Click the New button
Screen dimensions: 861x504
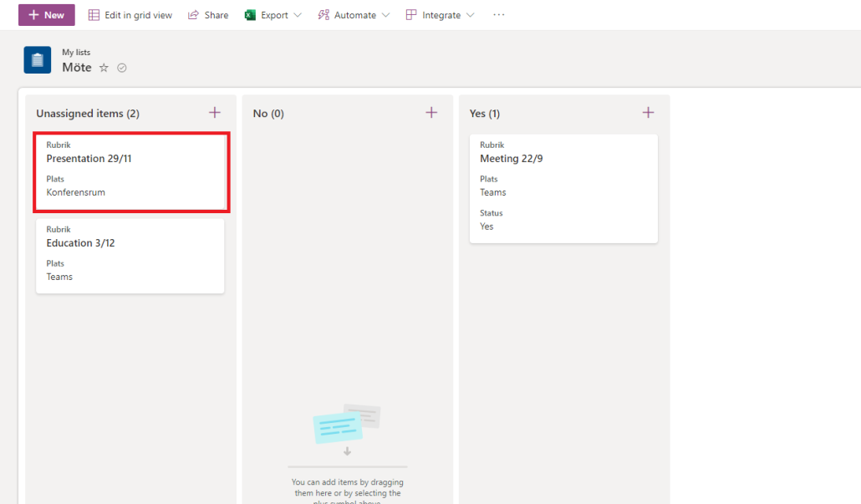(47, 15)
